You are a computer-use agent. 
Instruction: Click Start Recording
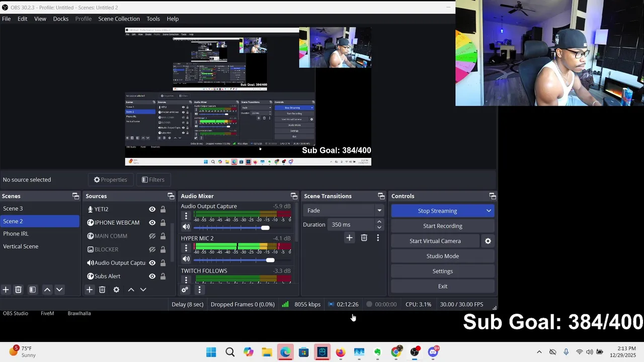tap(443, 226)
